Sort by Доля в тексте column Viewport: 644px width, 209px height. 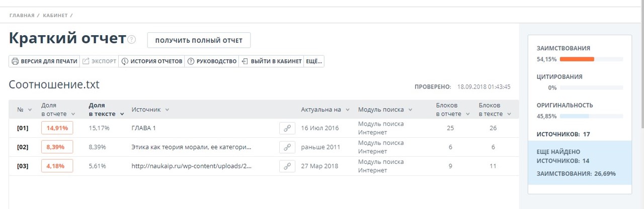[x=106, y=110]
